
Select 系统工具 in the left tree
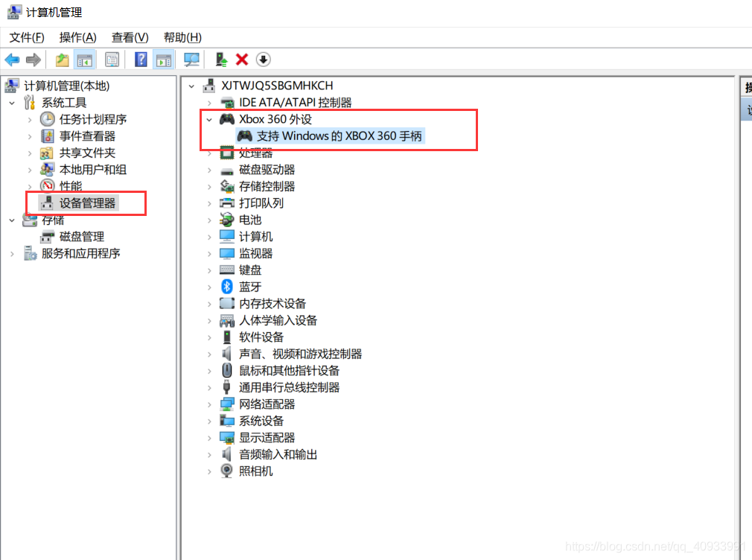pos(64,103)
